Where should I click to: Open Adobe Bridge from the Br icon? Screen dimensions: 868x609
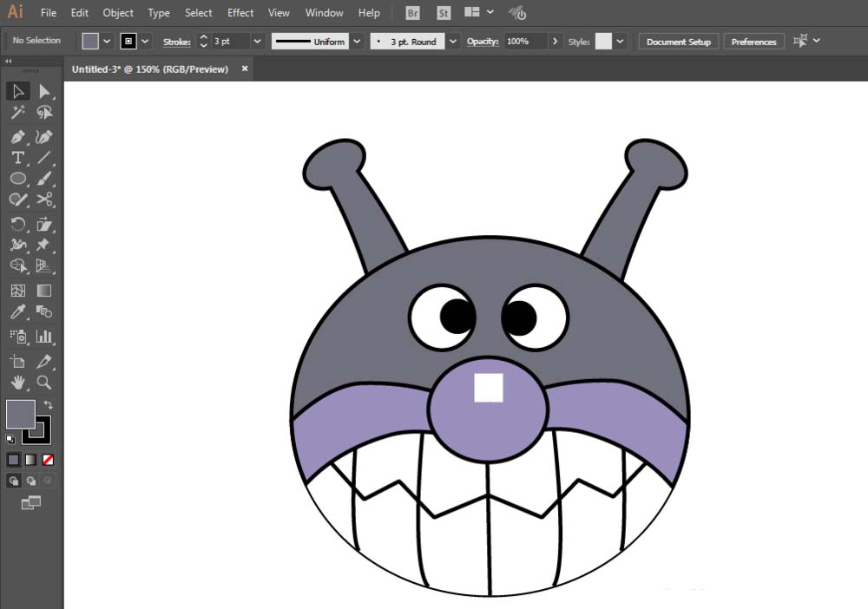pos(413,13)
